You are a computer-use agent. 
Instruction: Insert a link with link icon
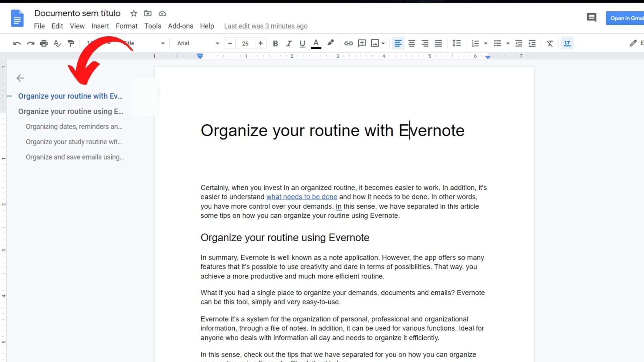point(348,43)
